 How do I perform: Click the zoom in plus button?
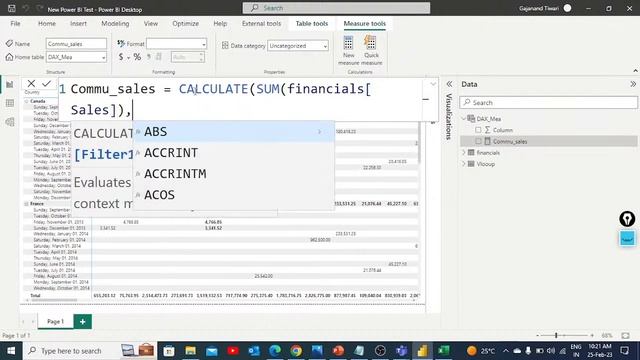(x=592, y=336)
